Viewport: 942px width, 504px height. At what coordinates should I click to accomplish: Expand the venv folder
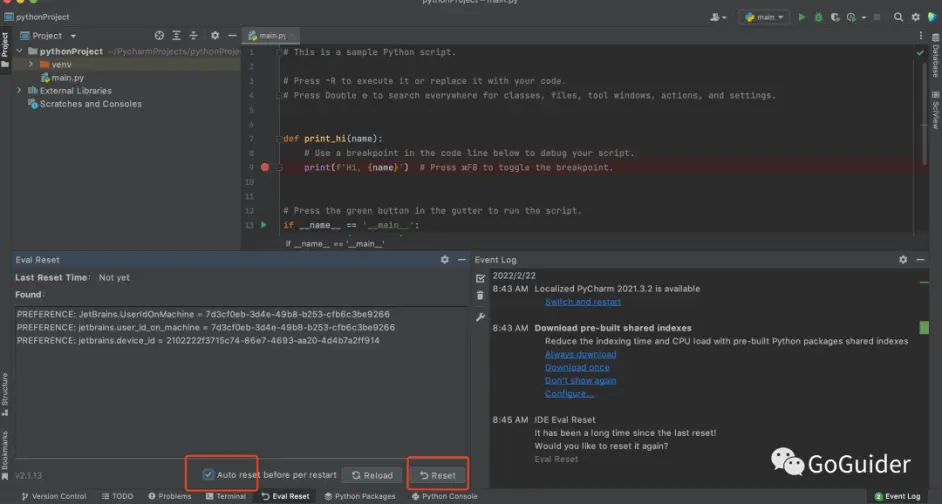(31, 64)
